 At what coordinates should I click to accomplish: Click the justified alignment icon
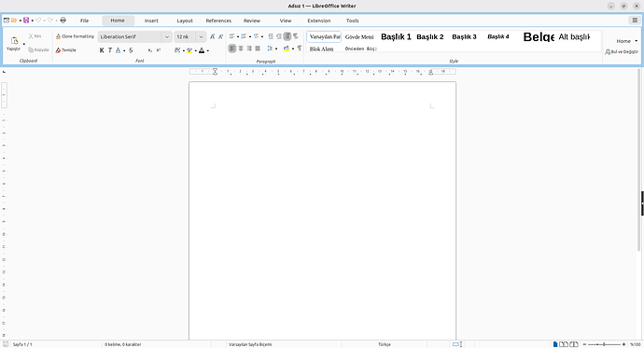point(258,49)
